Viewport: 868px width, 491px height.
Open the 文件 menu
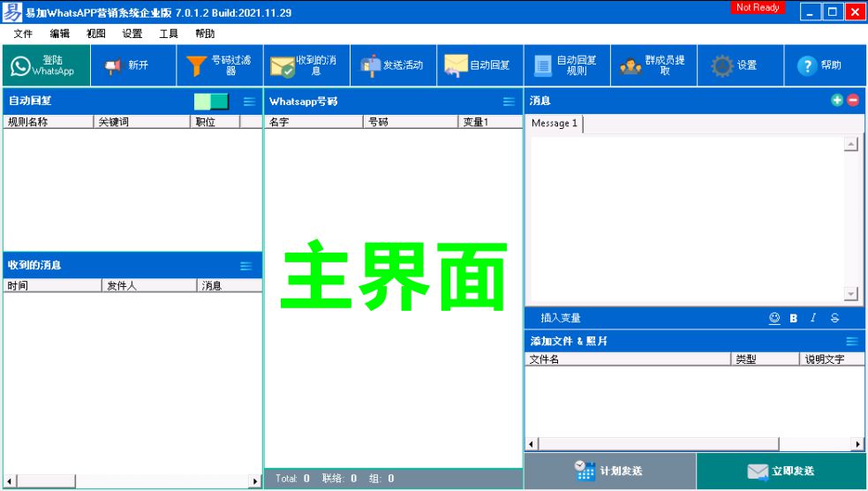[23, 34]
